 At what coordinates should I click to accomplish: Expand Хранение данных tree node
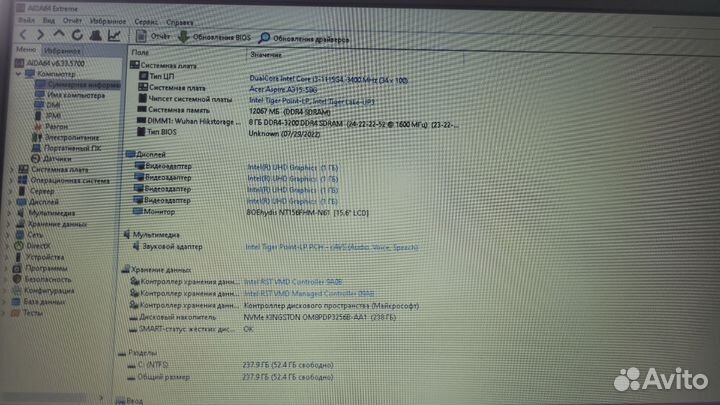click(x=9, y=224)
